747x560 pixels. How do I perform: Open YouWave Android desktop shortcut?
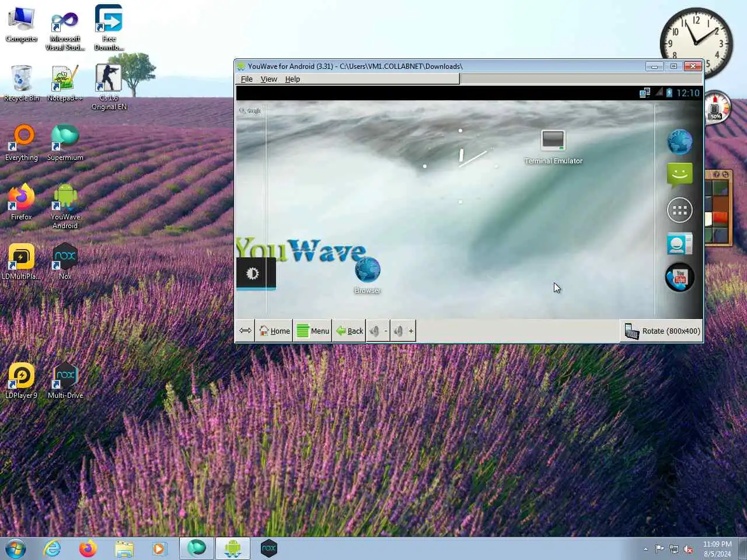pos(65,206)
